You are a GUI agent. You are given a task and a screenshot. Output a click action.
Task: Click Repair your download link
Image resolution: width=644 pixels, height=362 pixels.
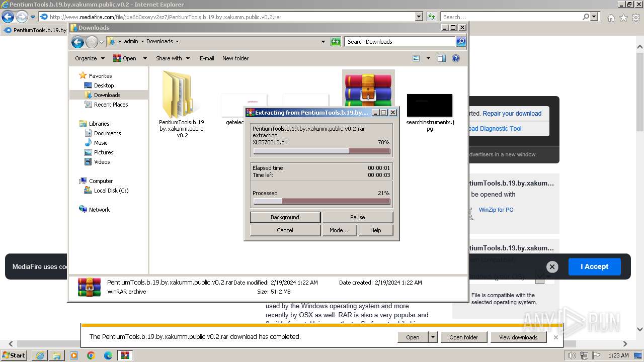512,114
